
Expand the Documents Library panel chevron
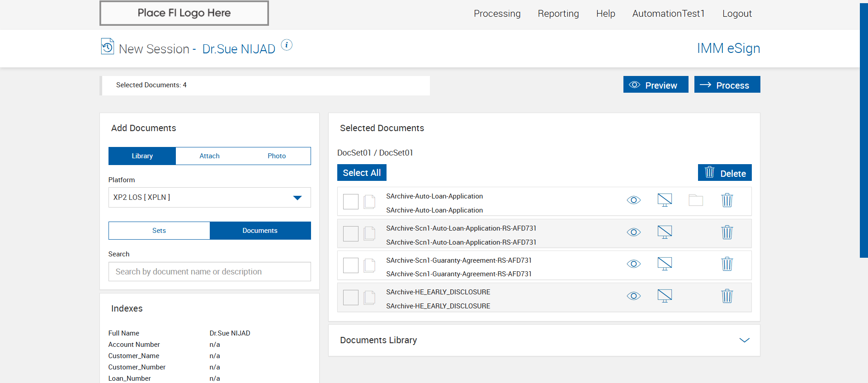coord(744,340)
